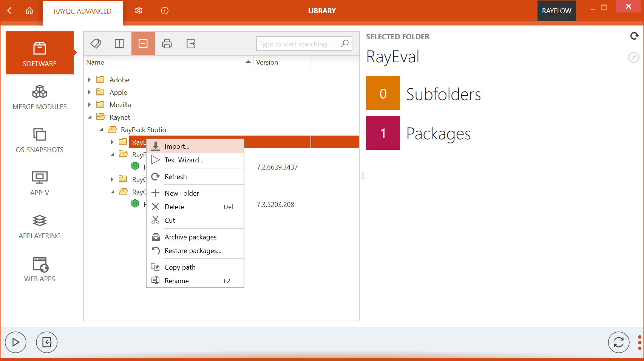Screen dimensions: 644x361
Task: Select the tags icon in the toolbar
Action: pyautogui.click(x=95, y=43)
